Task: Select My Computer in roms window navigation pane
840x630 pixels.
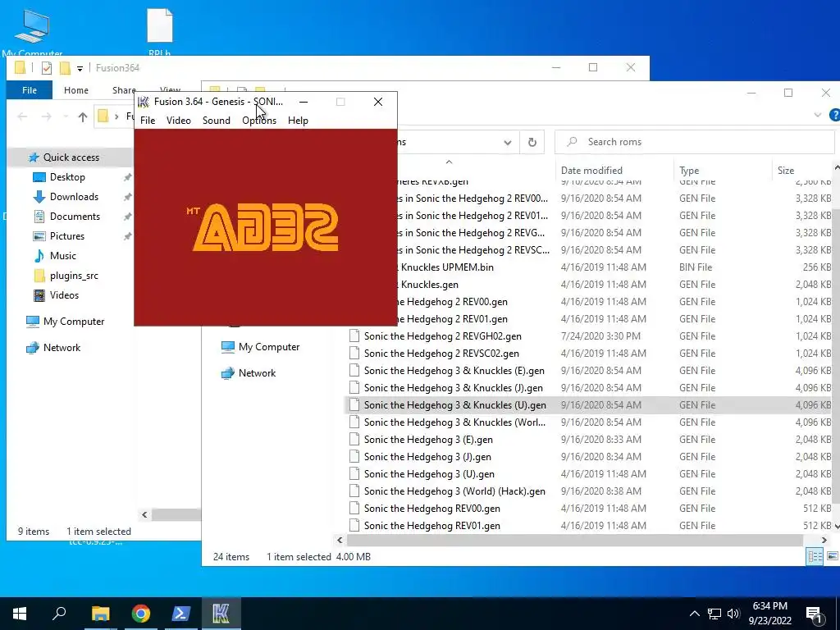Action: [269, 347]
